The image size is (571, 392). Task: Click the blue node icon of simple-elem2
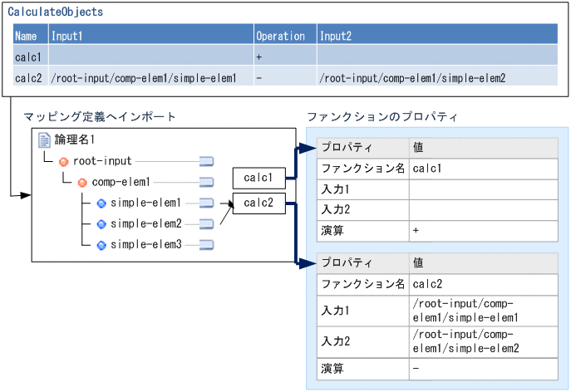coord(101,223)
